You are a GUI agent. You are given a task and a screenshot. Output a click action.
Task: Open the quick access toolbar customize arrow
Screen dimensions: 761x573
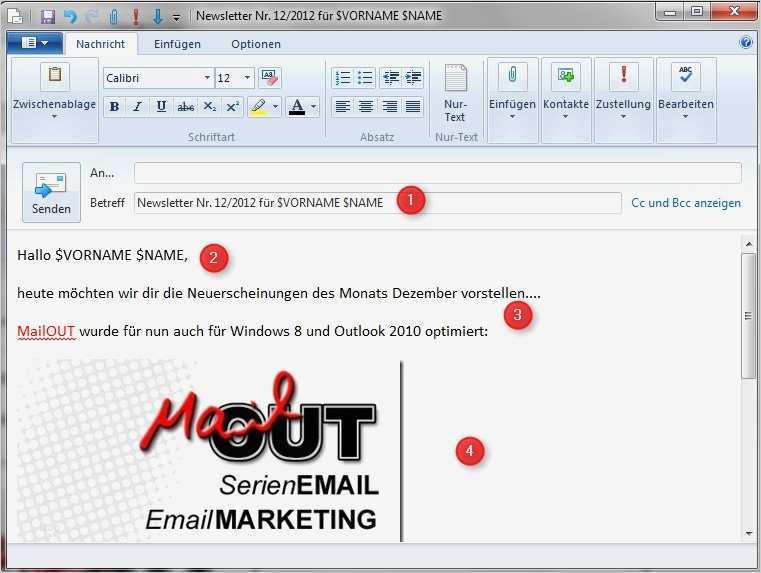pyautogui.click(x=176, y=18)
